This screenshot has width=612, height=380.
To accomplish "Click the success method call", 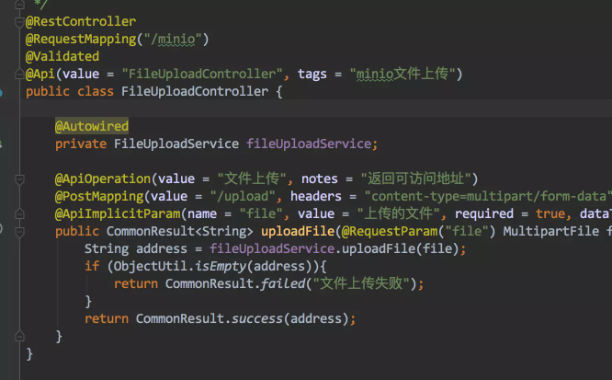I will [257, 319].
